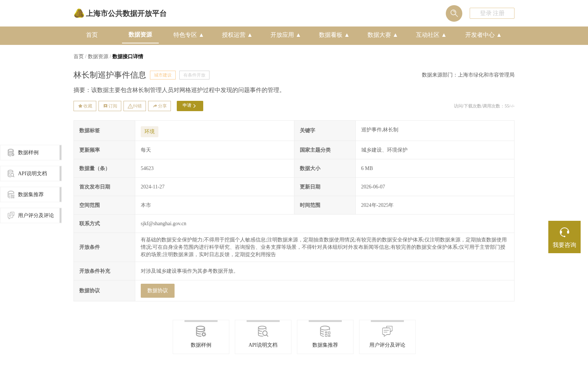
Task: Click the data size value 6 MB
Action: (367, 169)
